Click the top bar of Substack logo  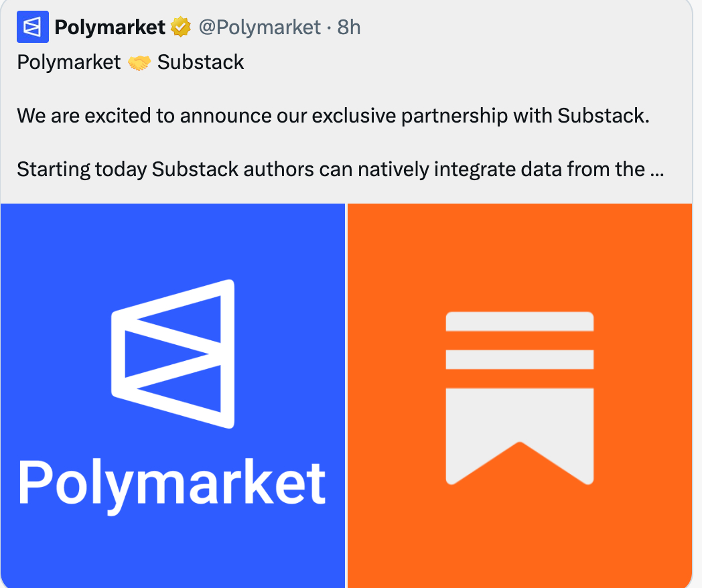pos(520,321)
